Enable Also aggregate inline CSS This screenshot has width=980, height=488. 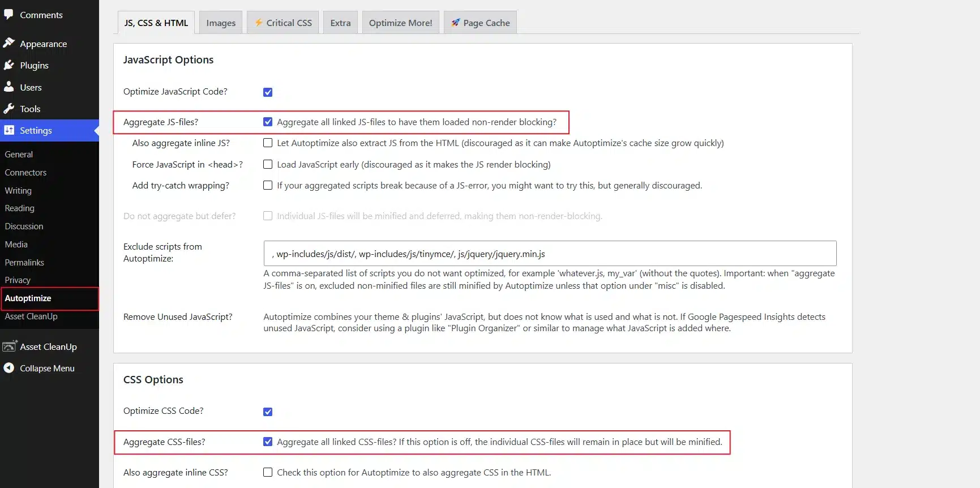coord(268,472)
